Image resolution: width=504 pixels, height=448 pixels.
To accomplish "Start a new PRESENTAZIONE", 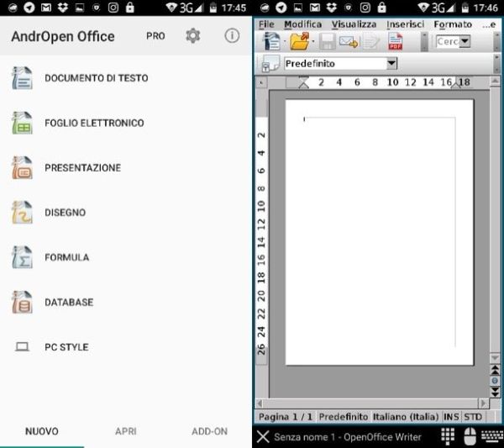I will [x=82, y=167].
